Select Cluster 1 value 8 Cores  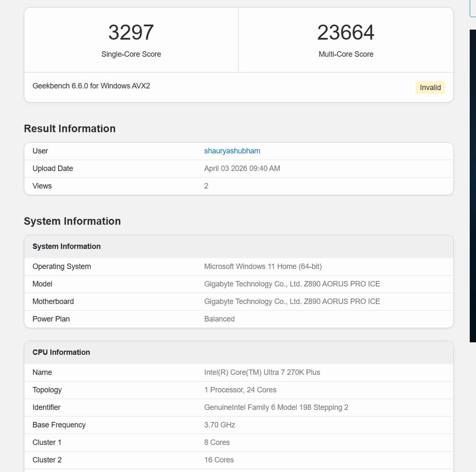(x=217, y=442)
